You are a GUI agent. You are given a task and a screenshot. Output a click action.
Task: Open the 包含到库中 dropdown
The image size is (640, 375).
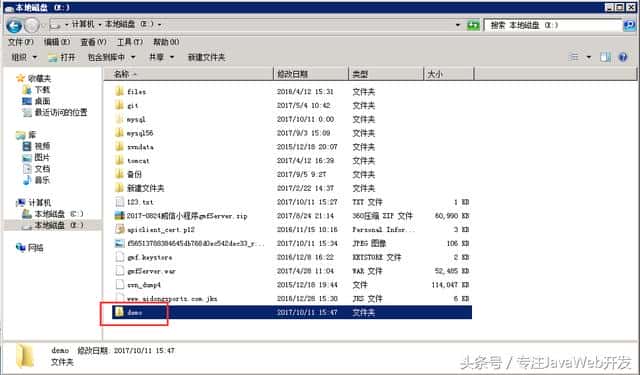pyautogui.click(x=111, y=57)
